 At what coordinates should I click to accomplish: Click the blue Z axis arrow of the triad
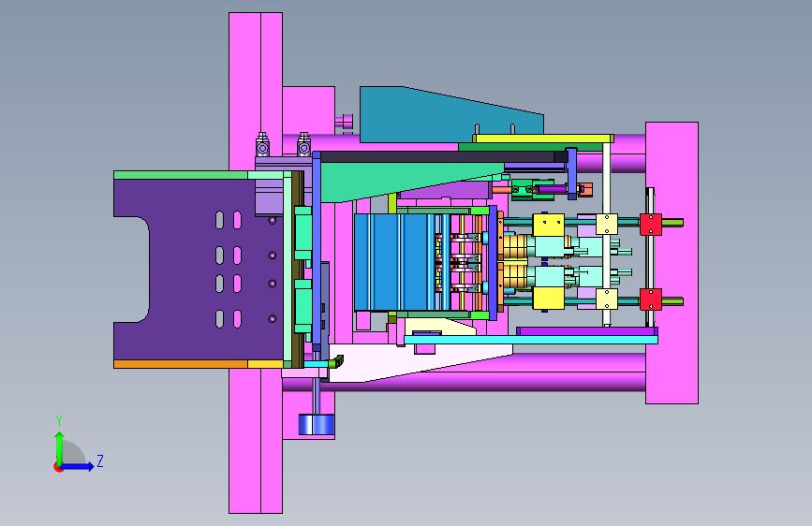(x=79, y=466)
